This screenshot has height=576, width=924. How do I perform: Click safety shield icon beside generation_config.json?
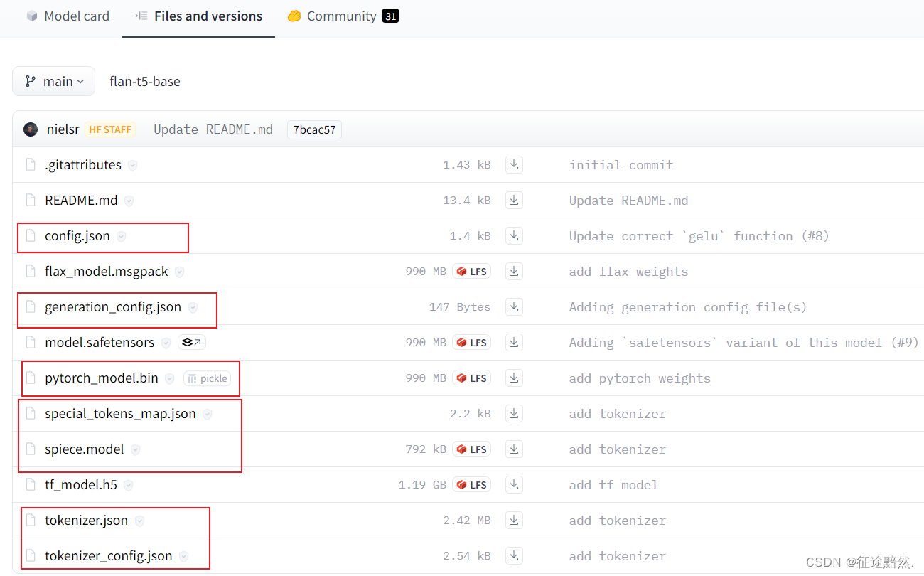tap(193, 307)
